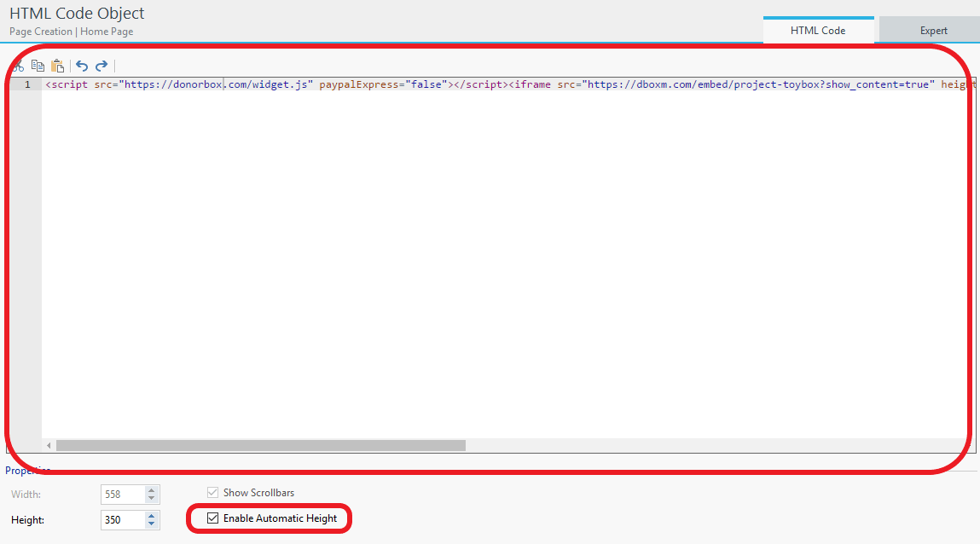Screen dimensions: 980x544
Task: Click into the Width value field
Action: (x=122, y=495)
